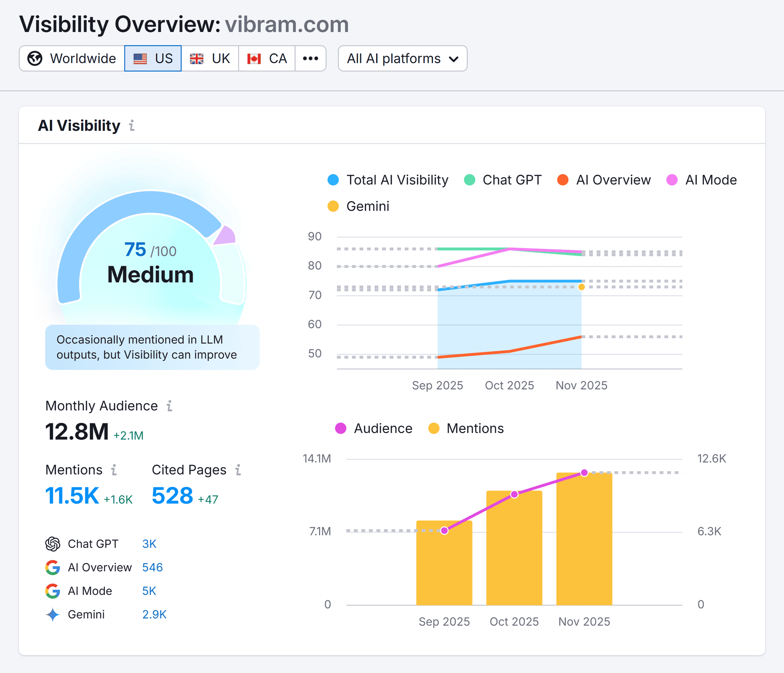784x673 pixels.
Task: Open the AI Visibility info tooltip
Action: coord(132,126)
